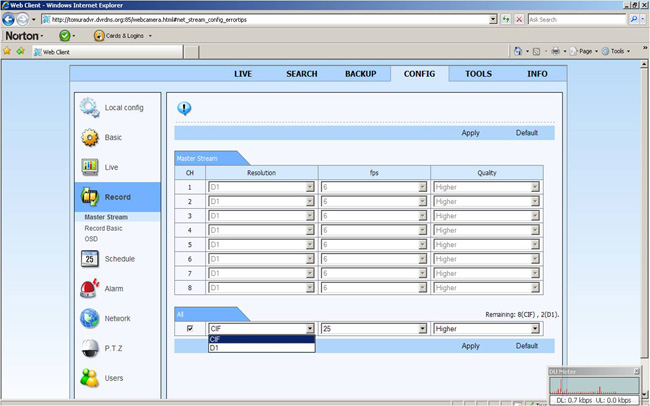The height and width of the screenshot is (406, 650).
Task: Switch to the TOOLS tab
Action: pyautogui.click(x=478, y=74)
